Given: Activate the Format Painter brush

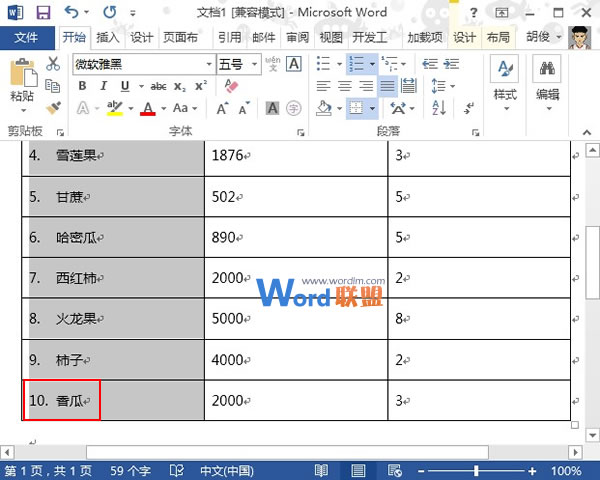Looking at the screenshot, I should coord(53,108).
